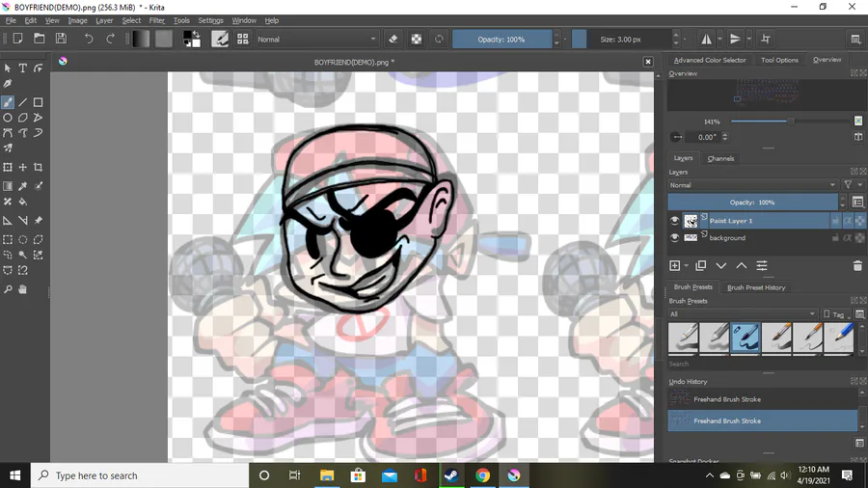Move the layer down
Image resolution: width=868 pixels, height=488 pixels.
(x=721, y=266)
